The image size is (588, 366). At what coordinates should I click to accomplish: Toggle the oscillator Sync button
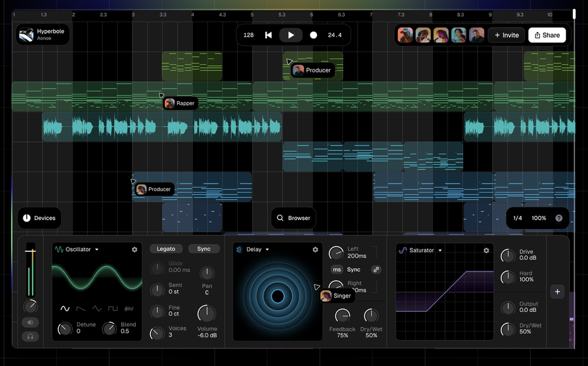coord(203,249)
